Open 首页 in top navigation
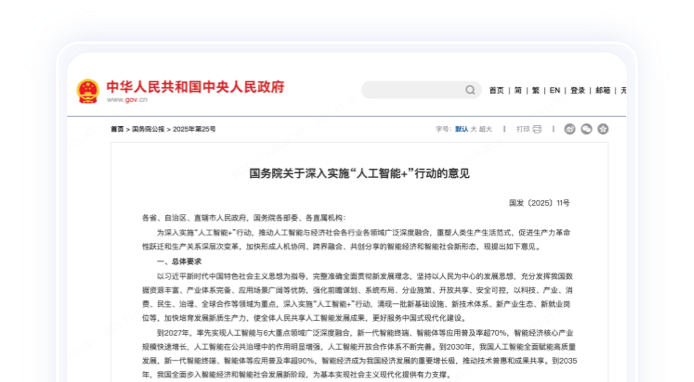694x382 pixels. (496, 90)
